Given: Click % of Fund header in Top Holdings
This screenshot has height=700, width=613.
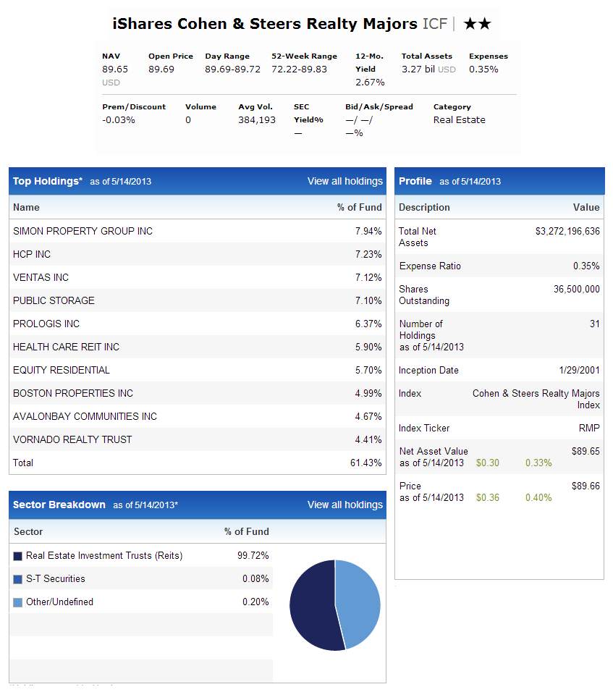Looking at the screenshot, I should pos(360,208).
